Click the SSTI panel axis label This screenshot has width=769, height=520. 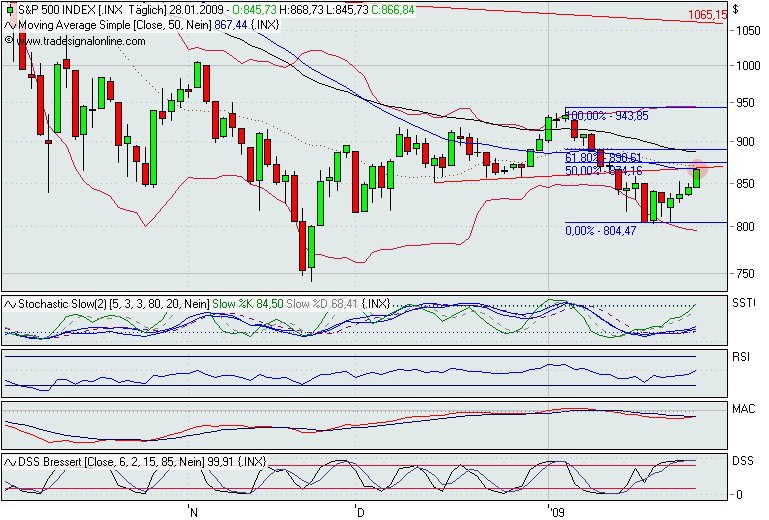(743, 303)
